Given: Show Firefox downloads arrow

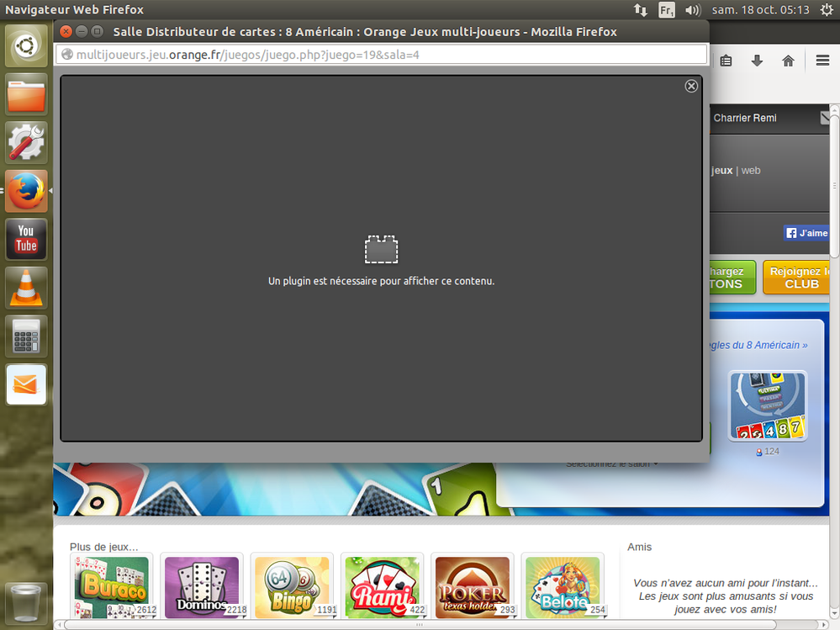Looking at the screenshot, I should (x=757, y=61).
